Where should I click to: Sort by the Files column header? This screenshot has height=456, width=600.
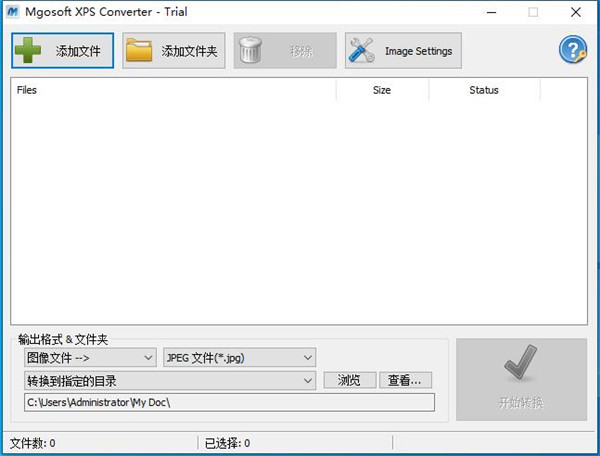[x=173, y=90]
